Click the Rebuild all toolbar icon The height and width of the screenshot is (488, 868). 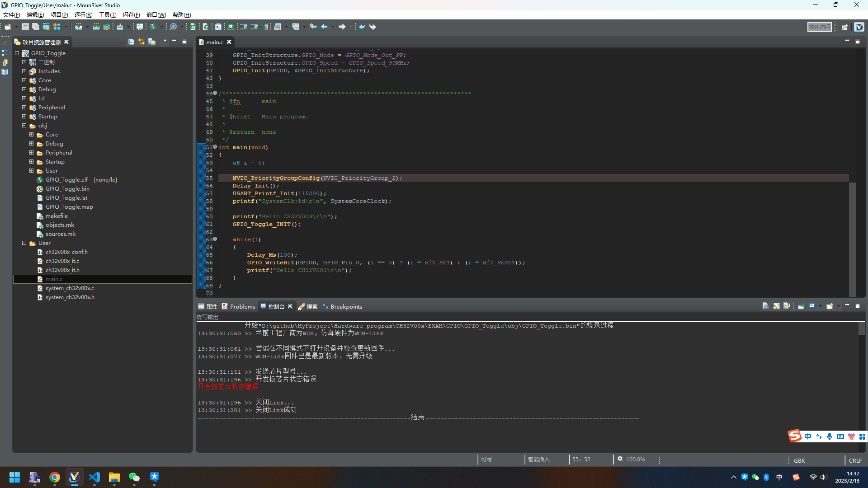click(96, 27)
